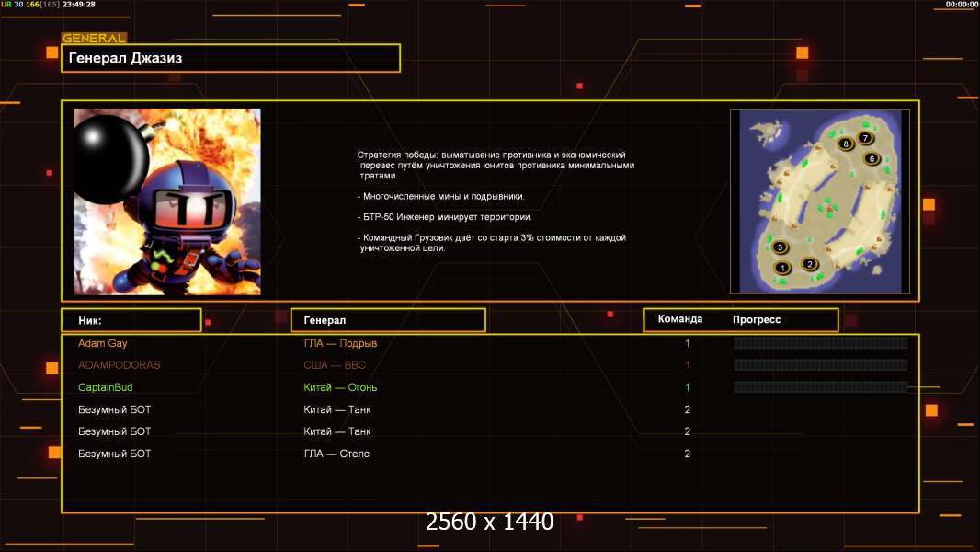The height and width of the screenshot is (552, 980).
Task: Click the line about Многочисленные мины и подрывники
Action: pos(440,196)
